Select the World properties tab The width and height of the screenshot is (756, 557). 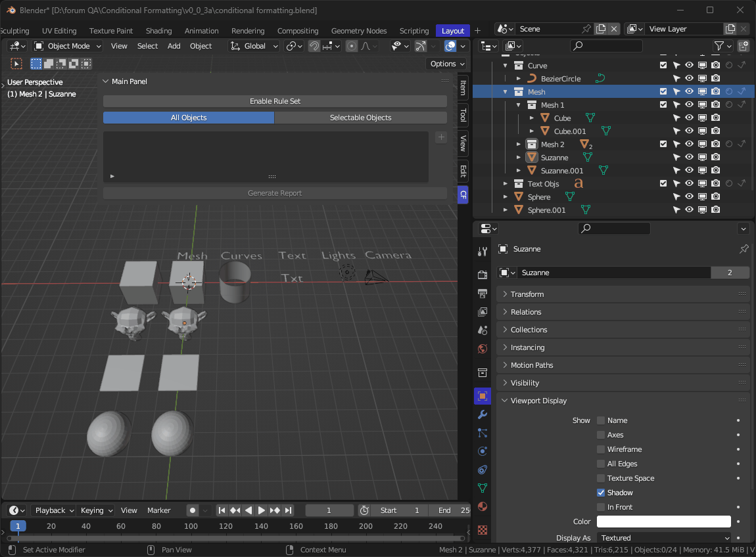click(x=483, y=347)
